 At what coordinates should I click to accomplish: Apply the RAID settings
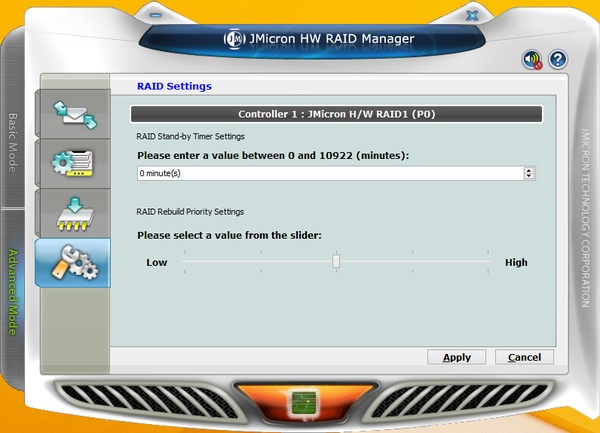pyautogui.click(x=457, y=357)
